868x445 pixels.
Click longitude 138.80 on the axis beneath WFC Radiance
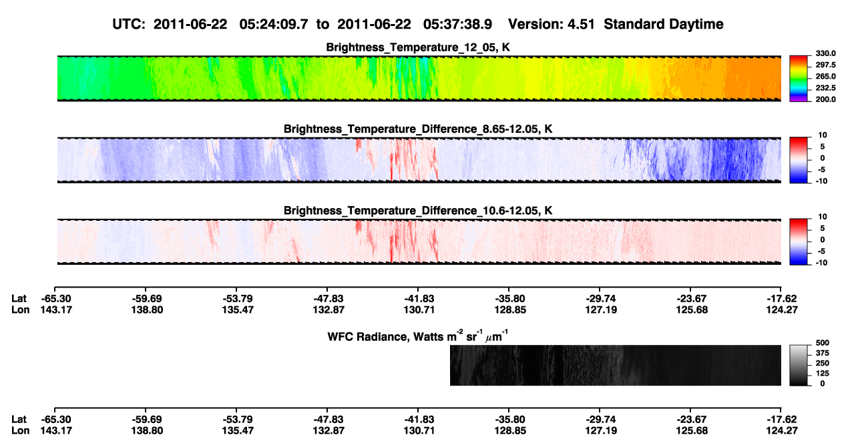pos(146,430)
